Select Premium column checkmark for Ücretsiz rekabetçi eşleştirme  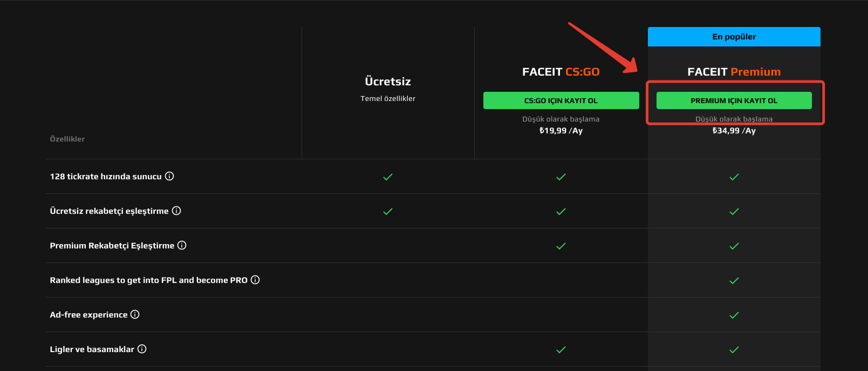(734, 211)
